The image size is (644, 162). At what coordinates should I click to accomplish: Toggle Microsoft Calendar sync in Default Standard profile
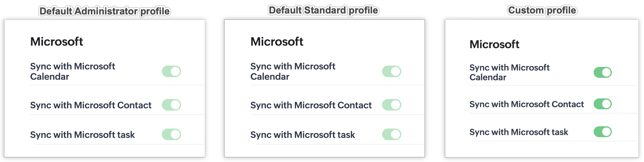coord(392,71)
